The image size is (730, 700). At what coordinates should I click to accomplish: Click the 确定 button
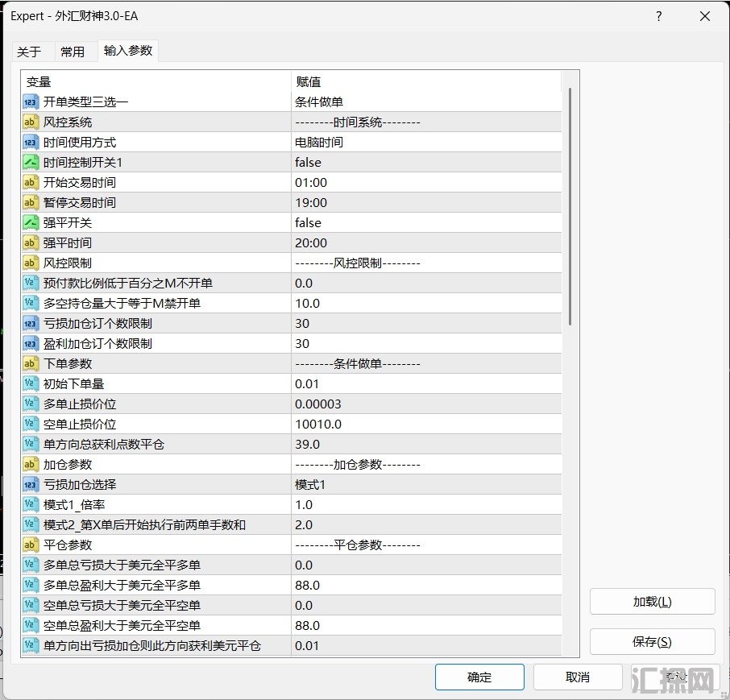(479, 677)
